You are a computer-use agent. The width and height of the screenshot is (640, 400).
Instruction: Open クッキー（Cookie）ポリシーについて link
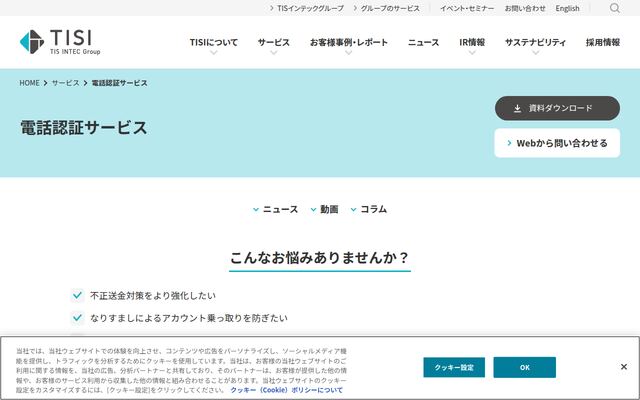click(287, 390)
